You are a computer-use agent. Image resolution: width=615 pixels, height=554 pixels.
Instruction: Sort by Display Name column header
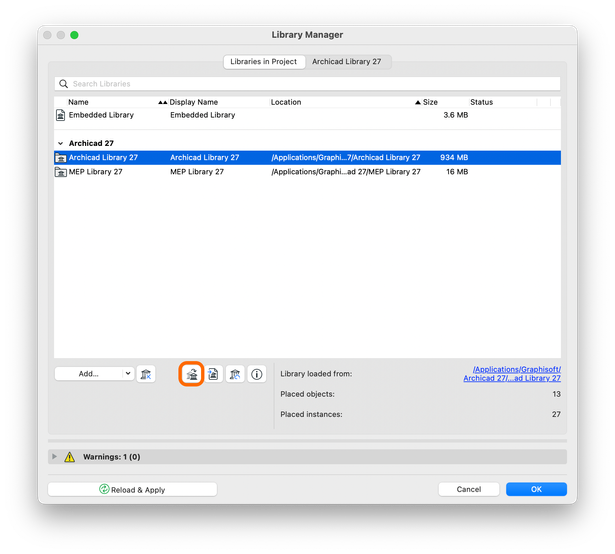coord(194,102)
